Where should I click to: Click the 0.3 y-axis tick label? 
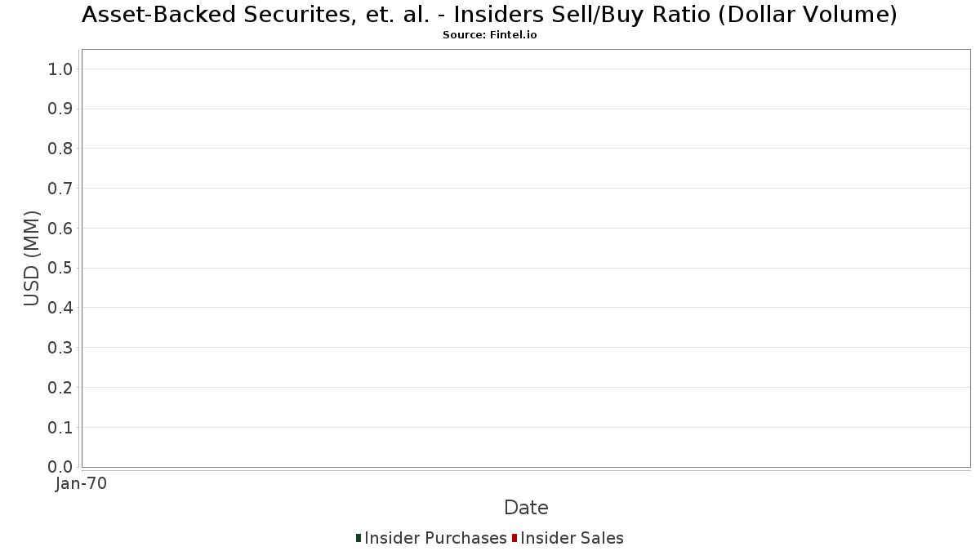[x=61, y=348]
